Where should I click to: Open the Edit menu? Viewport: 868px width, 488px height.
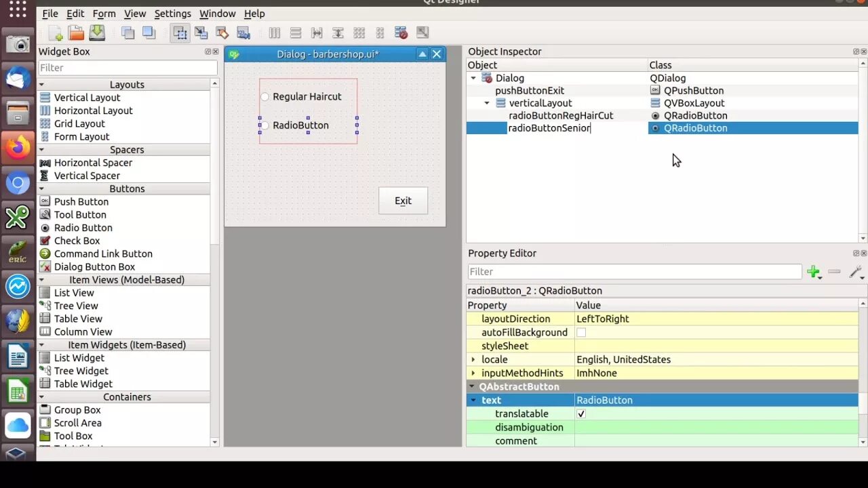coord(75,14)
